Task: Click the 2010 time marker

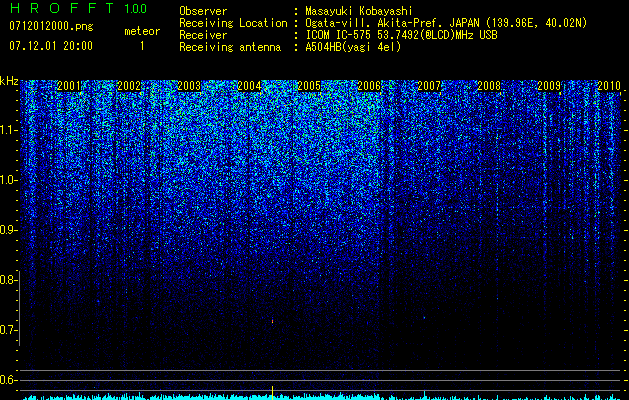Action: point(609,86)
